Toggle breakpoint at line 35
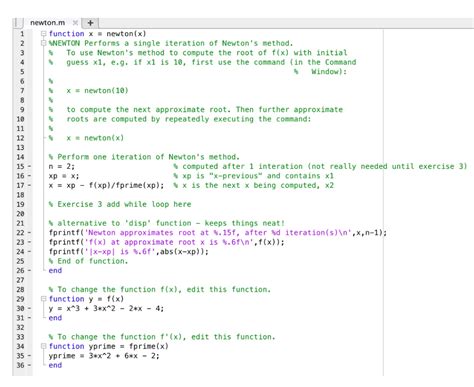Viewport: 474px width, 387px height. (29, 356)
